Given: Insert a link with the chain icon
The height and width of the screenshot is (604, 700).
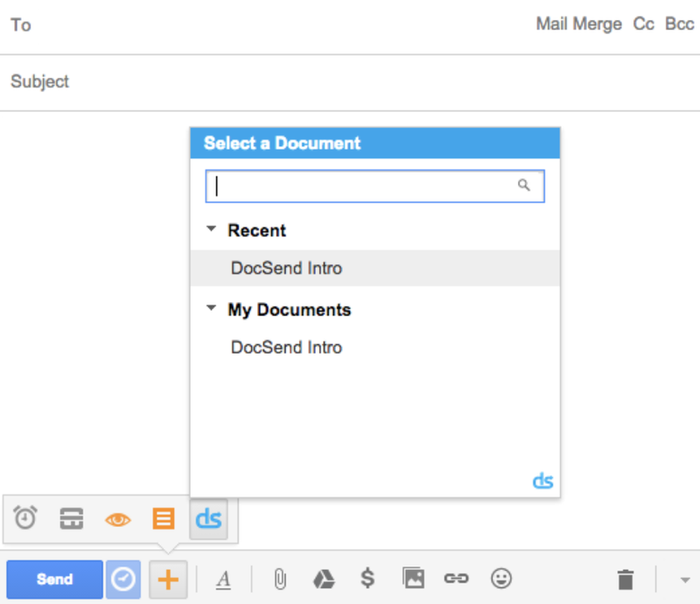Looking at the screenshot, I should pos(456,579).
